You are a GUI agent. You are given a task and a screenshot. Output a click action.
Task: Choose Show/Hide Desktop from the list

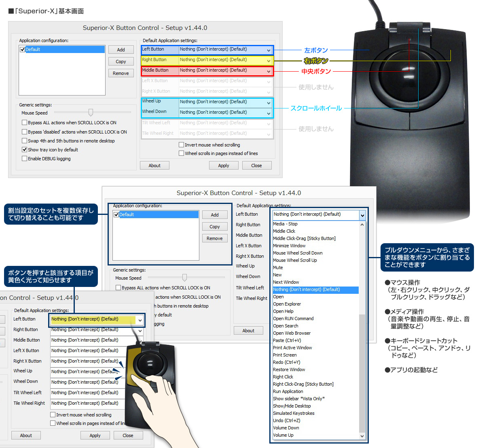click(315, 406)
